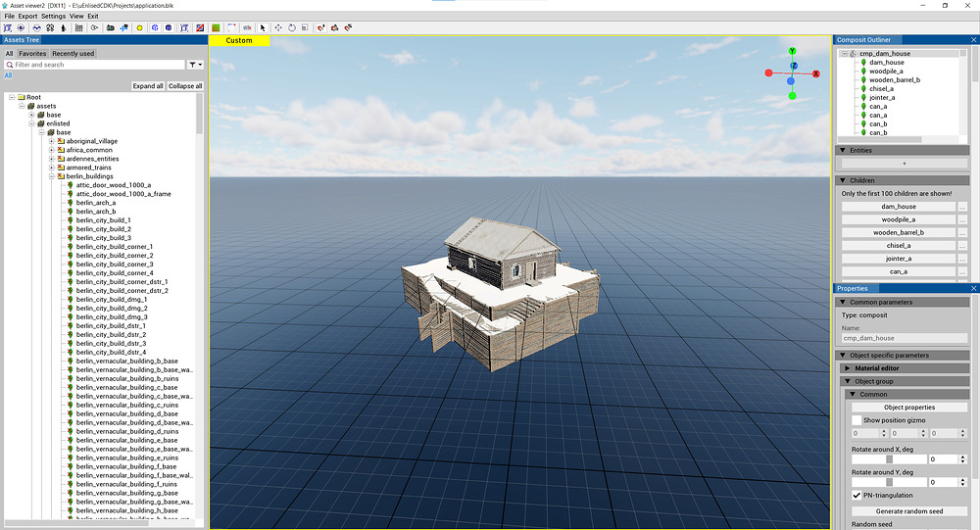Click the red-slashed square toolbar icon
This screenshot has width=980, height=530.
click(x=200, y=27)
